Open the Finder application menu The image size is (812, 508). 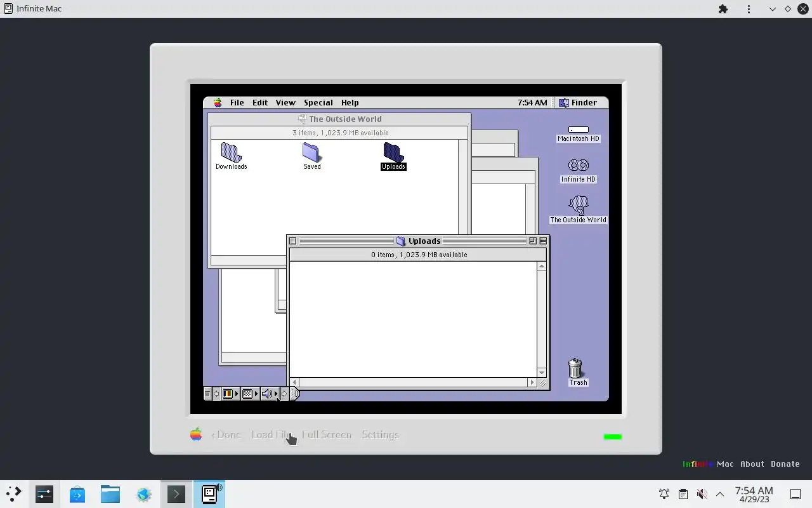(578, 103)
